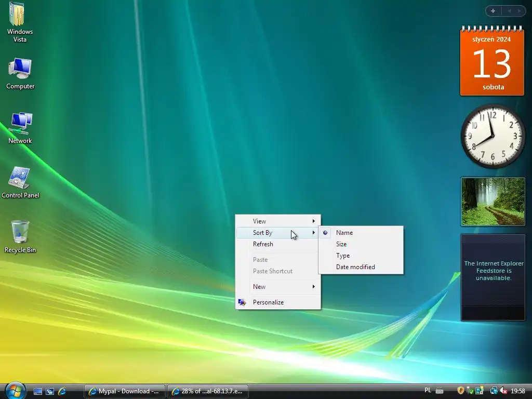Click the sidebar previous page arrow
The width and height of the screenshot is (532, 399).
pyautogui.click(x=509, y=11)
